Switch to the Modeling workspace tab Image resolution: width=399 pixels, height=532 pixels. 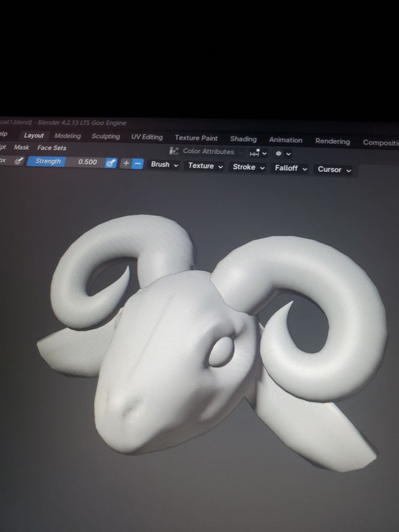pyautogui.click(x=68, y=136)
